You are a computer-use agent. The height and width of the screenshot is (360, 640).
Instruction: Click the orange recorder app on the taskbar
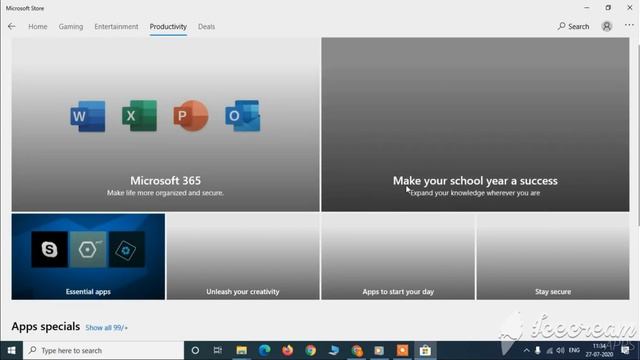(x=402, y=351)
